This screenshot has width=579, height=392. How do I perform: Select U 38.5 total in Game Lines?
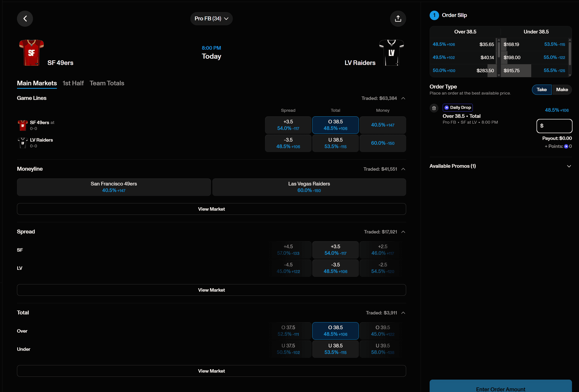336,143
